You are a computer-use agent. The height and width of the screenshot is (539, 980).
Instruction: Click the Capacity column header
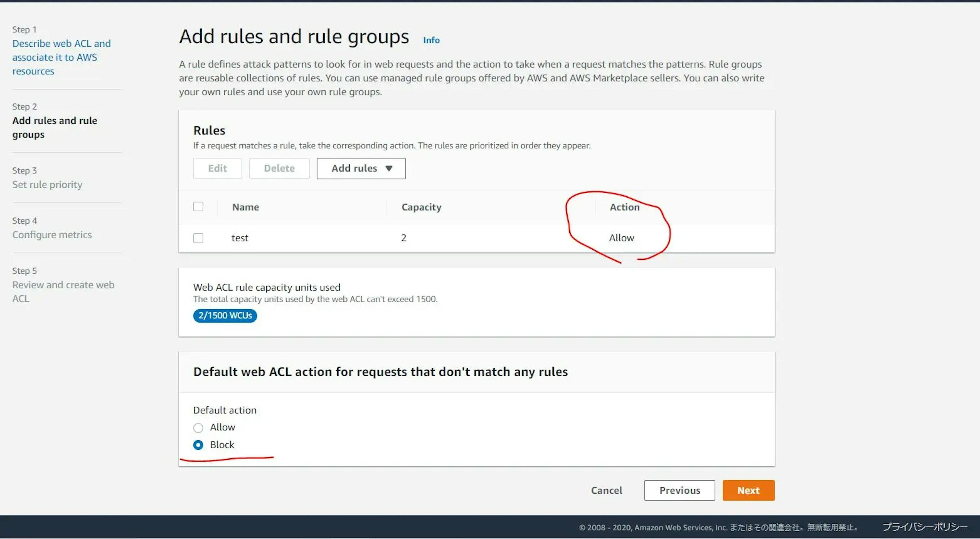(421, 207)
